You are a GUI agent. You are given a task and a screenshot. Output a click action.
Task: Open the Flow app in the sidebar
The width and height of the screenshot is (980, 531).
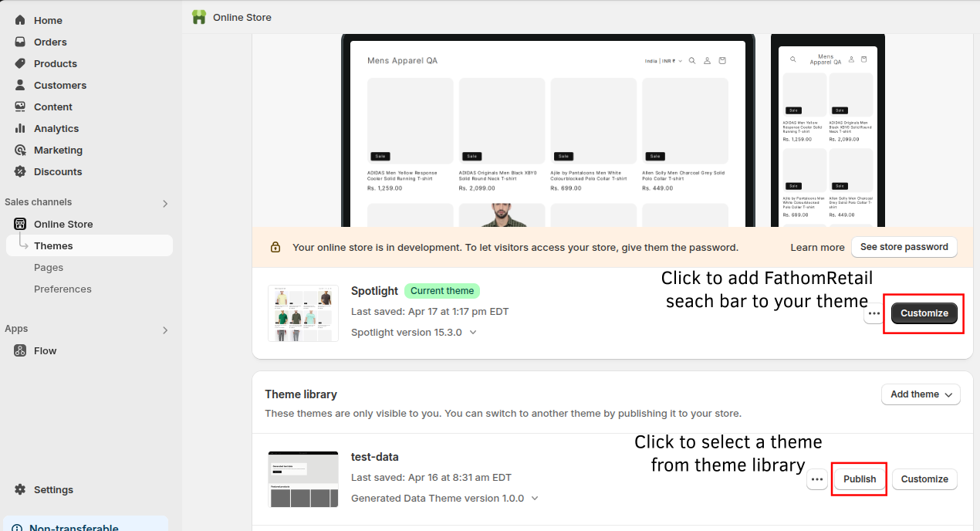[x=44, y=350]
